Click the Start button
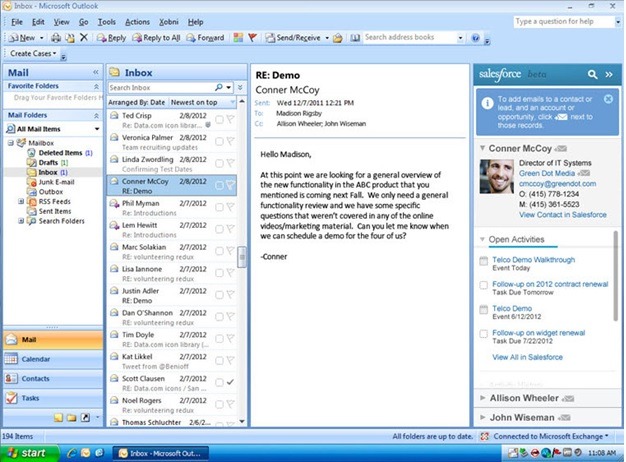The width and height of the screenshot is (626, 462). click(29, 453)
